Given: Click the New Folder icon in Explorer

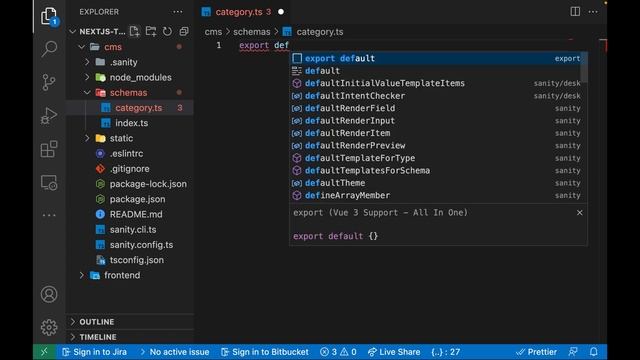Looking at the screenshot, I should pyautogui.click(x=151, y=31).
